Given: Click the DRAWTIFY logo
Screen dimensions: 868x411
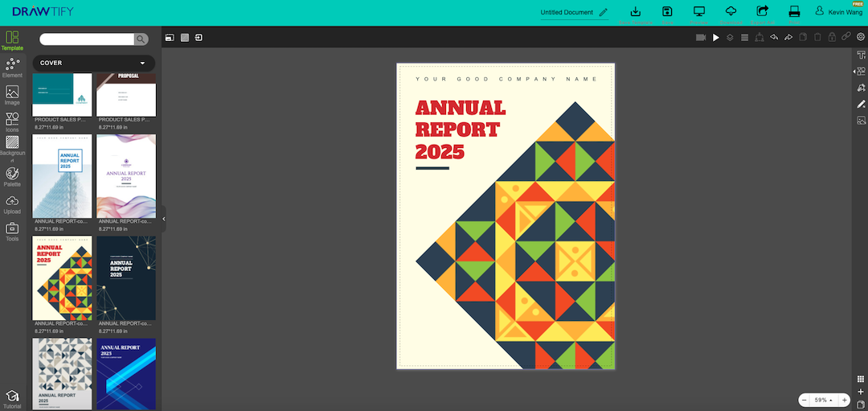Looking at the screenshot, I should coord(43,11).
